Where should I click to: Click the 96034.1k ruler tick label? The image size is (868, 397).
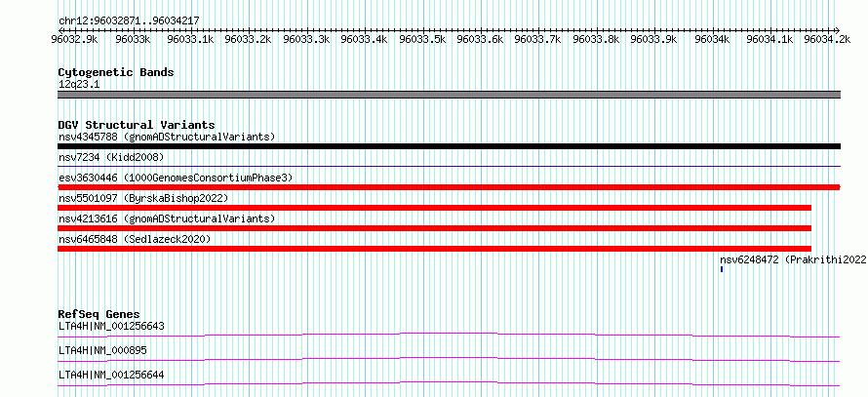770,39
